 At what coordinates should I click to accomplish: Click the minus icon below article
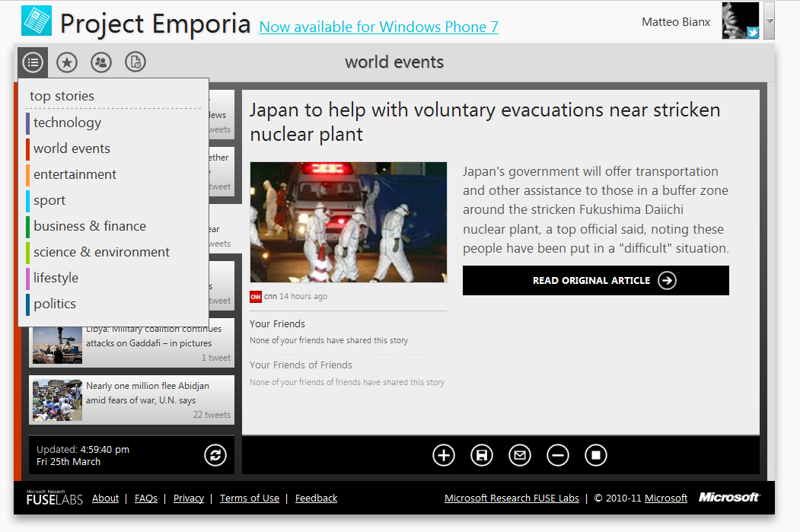[558, 455]
